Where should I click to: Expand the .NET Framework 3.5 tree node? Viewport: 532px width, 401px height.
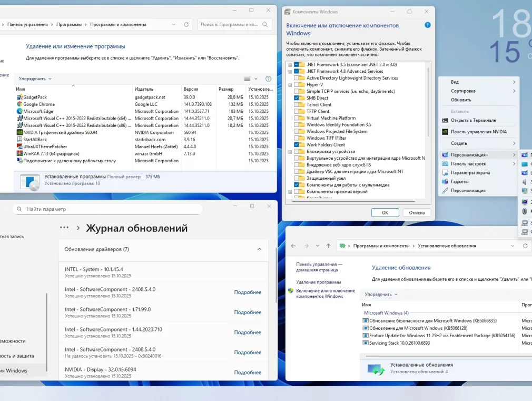(290, 64)
